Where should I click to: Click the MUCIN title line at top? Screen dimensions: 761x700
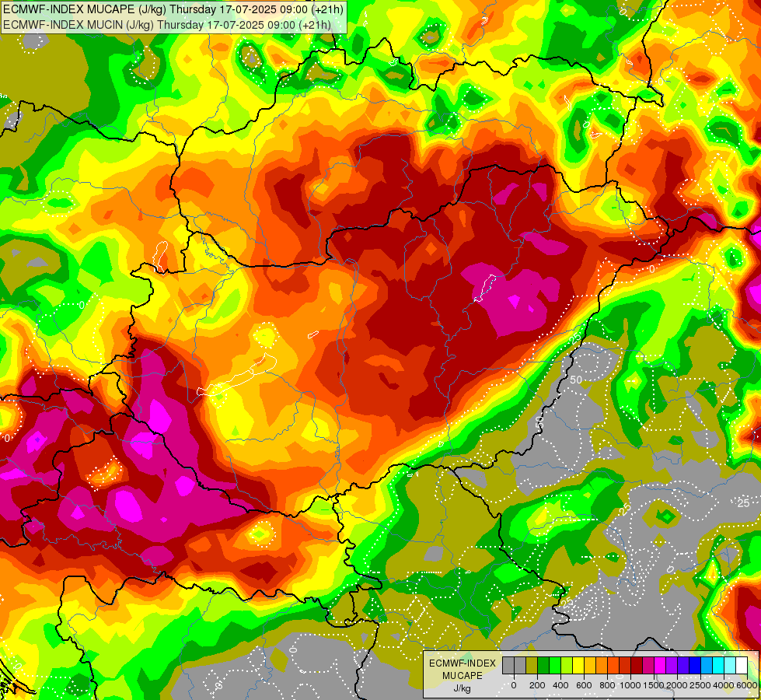click(x=167, y=24)
